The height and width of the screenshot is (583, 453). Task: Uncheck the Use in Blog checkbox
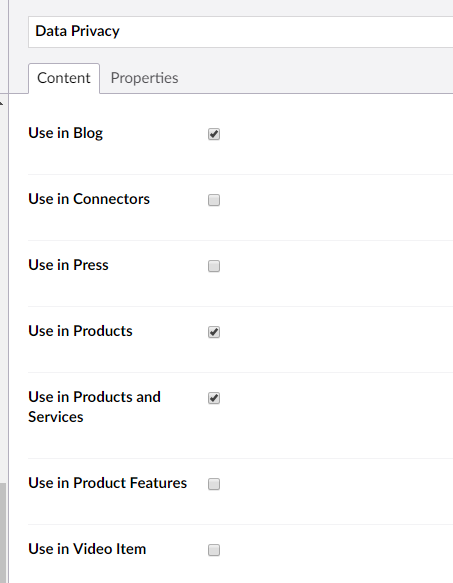(214, 134)
